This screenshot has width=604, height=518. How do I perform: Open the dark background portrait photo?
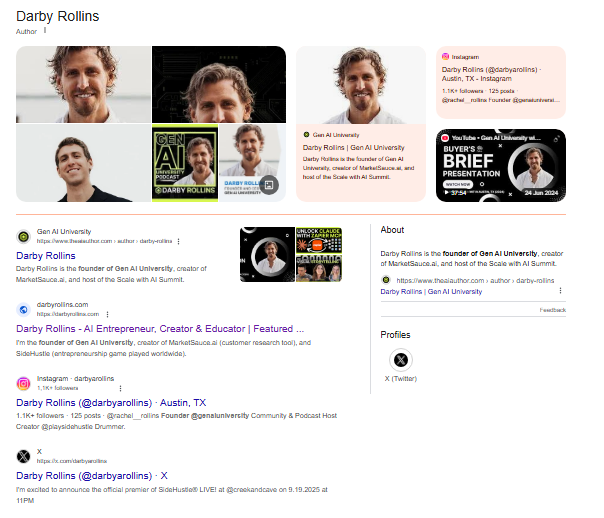219,84
